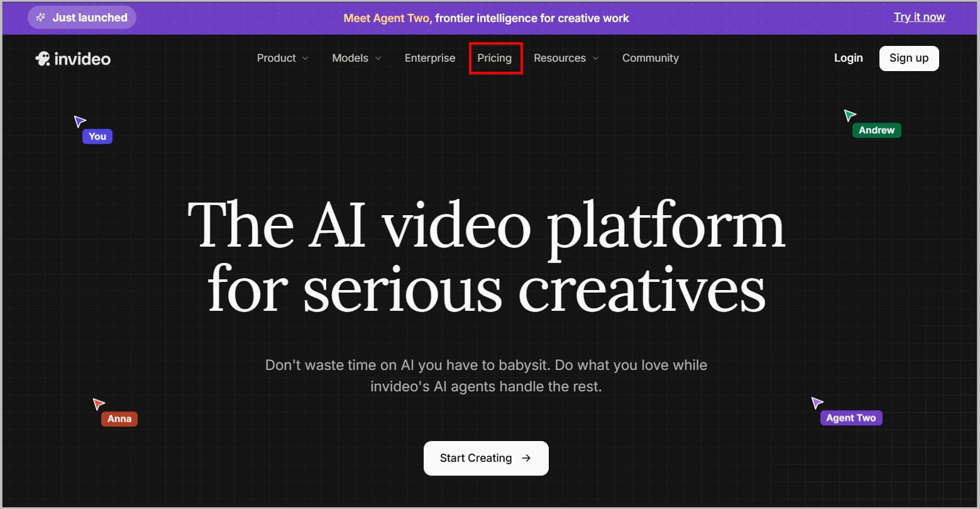Open the Pricing page
Screen dimensions: 980x509
point(495,58)
